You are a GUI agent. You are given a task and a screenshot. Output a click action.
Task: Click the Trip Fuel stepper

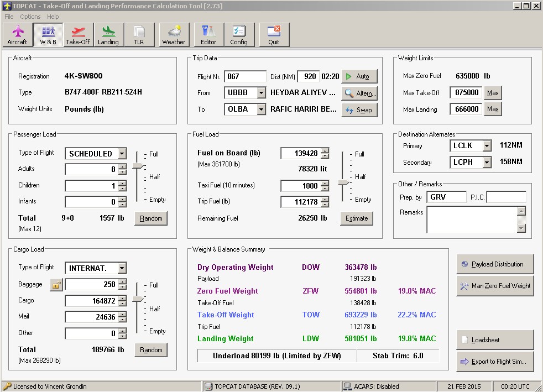pyautogui.click(x=325, y=202)
